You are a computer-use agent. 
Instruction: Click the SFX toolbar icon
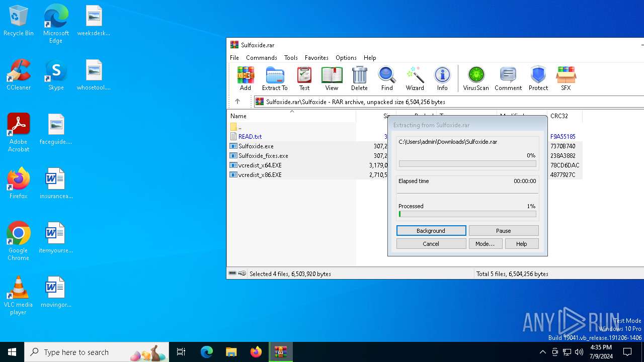pos(566,78)
